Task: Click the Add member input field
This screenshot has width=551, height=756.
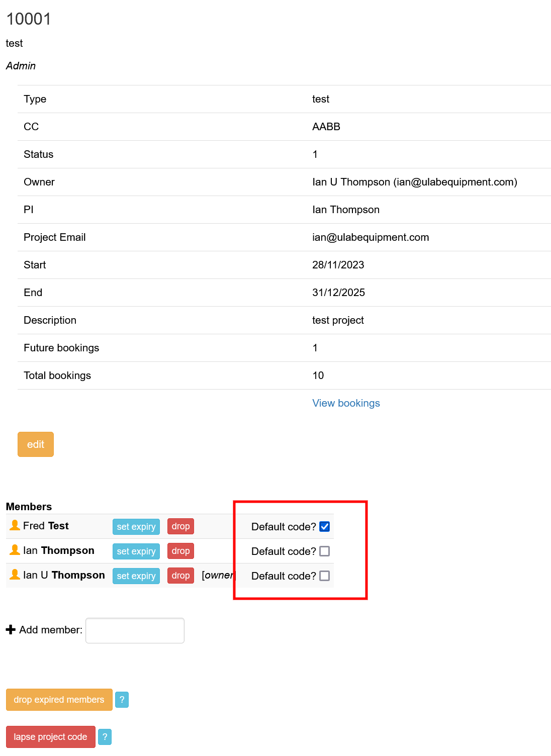Action: 135,630
